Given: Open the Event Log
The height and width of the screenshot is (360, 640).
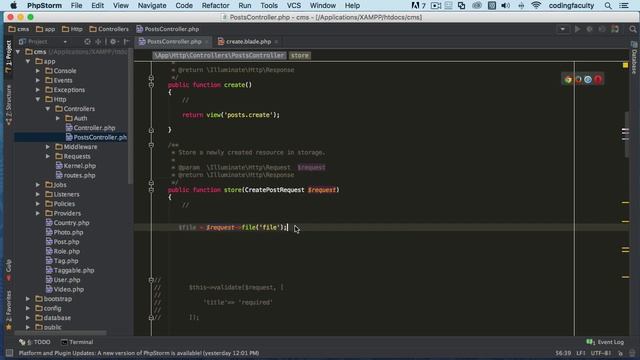Looking at the screenshot, I should (605, 342).
